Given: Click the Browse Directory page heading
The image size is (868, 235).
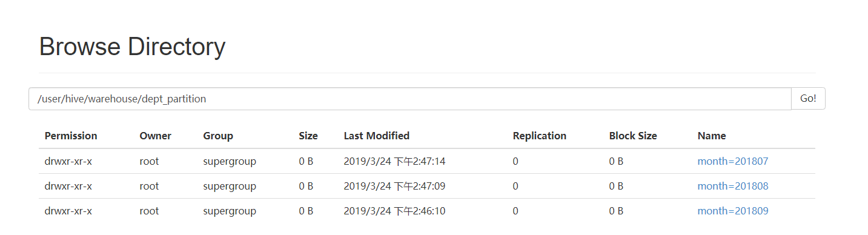Looking at the screenshot, I should point(132,47).
